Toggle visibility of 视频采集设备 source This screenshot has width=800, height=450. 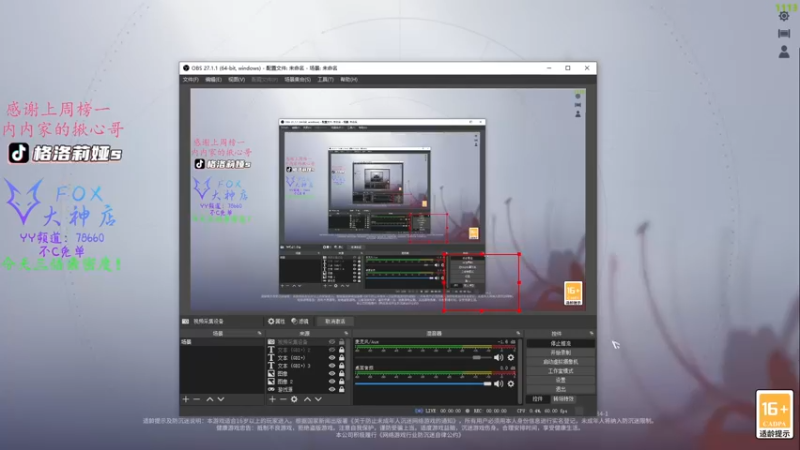point(332,342)
